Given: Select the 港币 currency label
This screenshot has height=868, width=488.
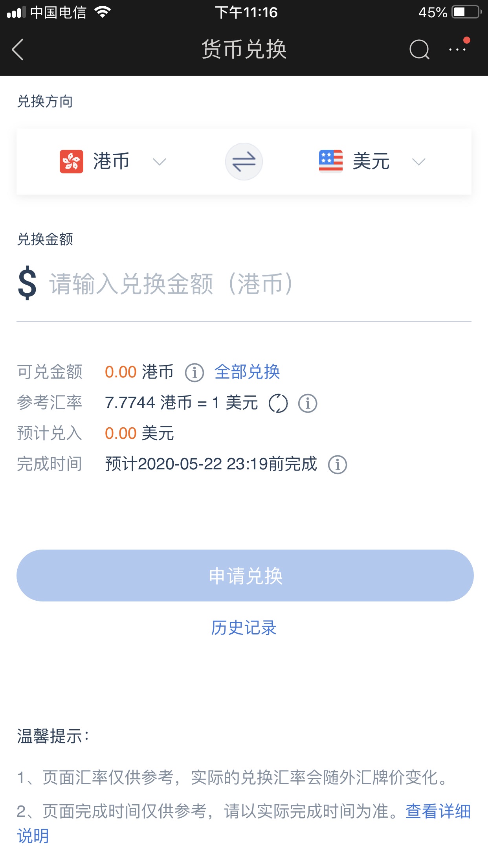Looking at the screenshot, I should pyautogui.click(x=111, y=162).
